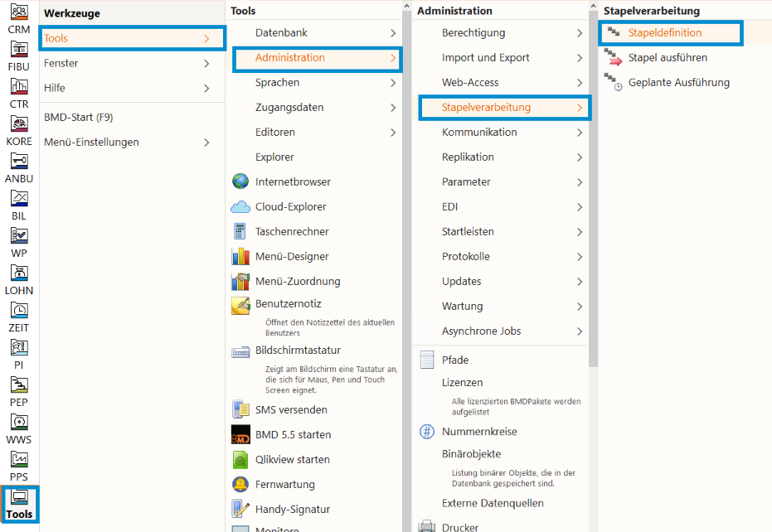Select the Stapeldefinition menu entry
The image size is (772, 532).
665,33
